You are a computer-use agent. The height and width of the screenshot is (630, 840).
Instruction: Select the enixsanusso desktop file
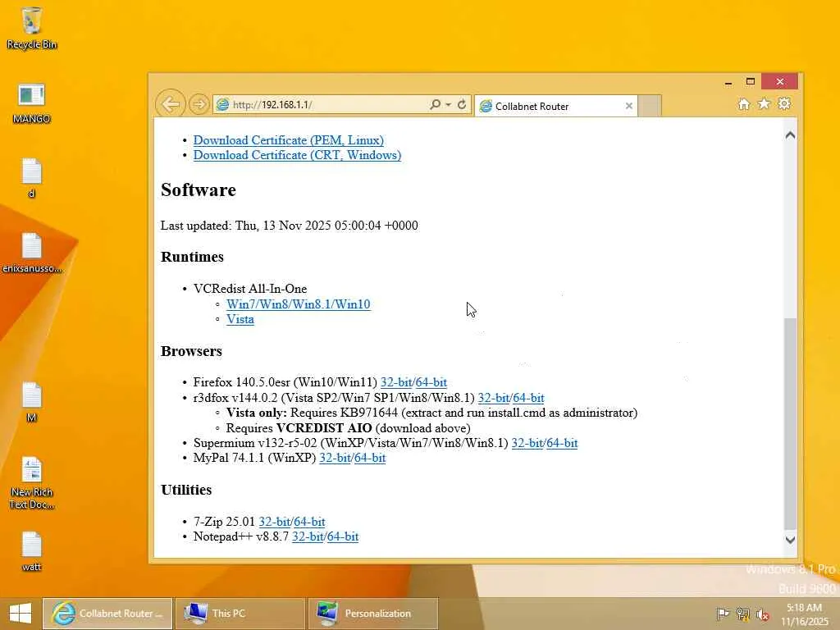point(32,253)
